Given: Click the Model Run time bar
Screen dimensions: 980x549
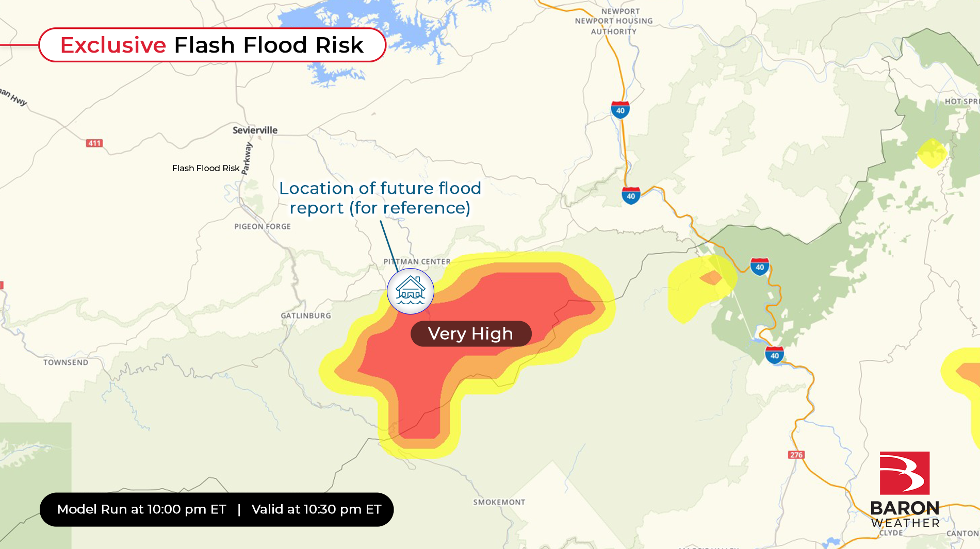Looking at the screenshot, I should (217, 509).
